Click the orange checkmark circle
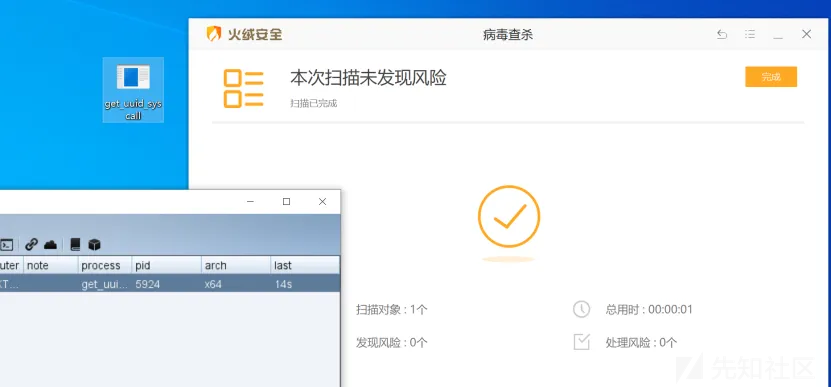This screenshot has width=831, height=387. click(509, 216)
